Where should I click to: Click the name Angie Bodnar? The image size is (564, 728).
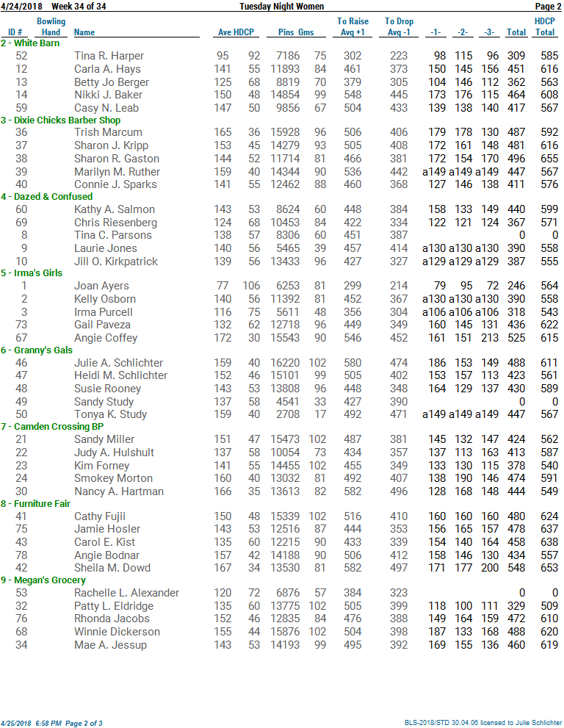point(106,555)
